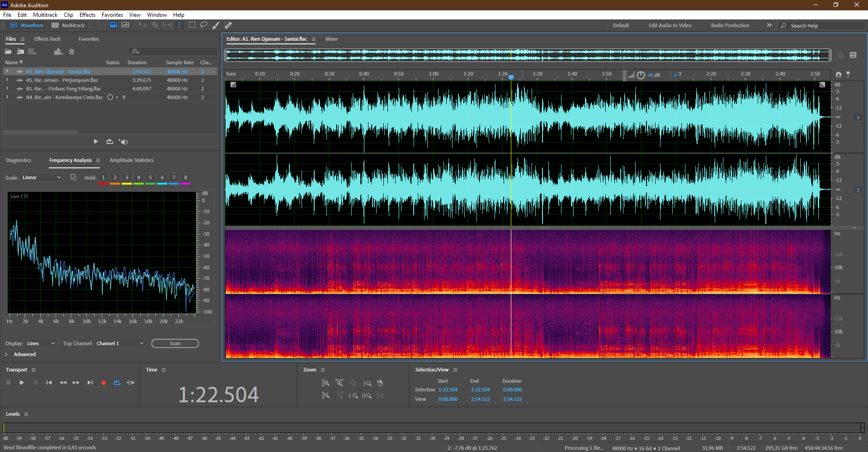The image size is (868, 452).
Task: Open the Scale dropdown set to Linear
Action: (x=41, y=177)
